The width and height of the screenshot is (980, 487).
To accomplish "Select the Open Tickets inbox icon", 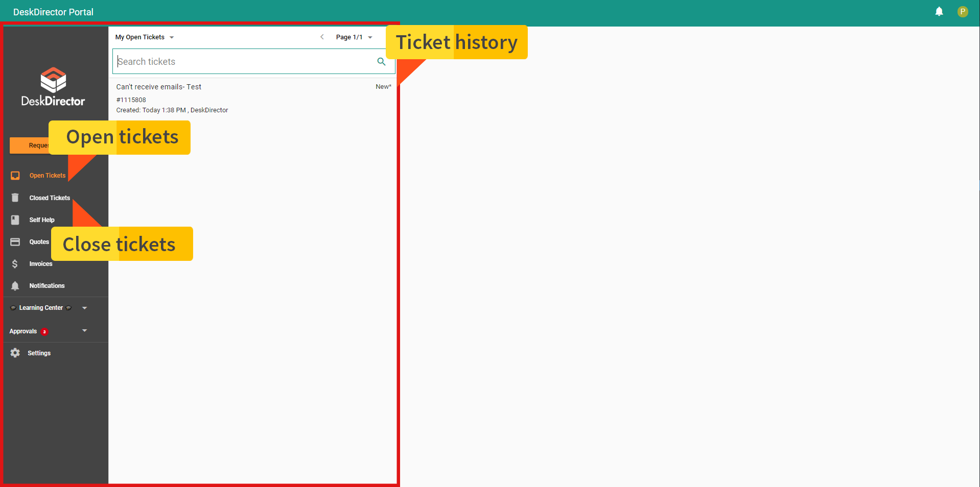I will click(x=15, y=176).
